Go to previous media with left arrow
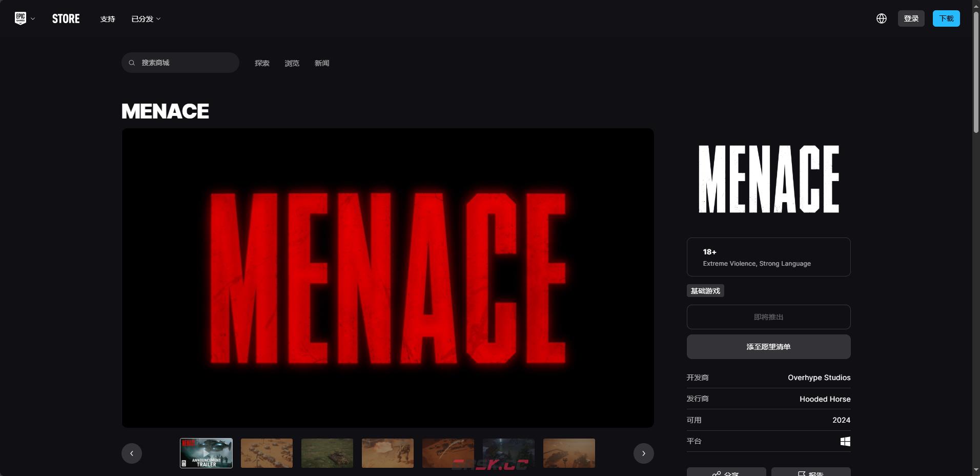This screenshot has width=980, height=476. (132, 453)
